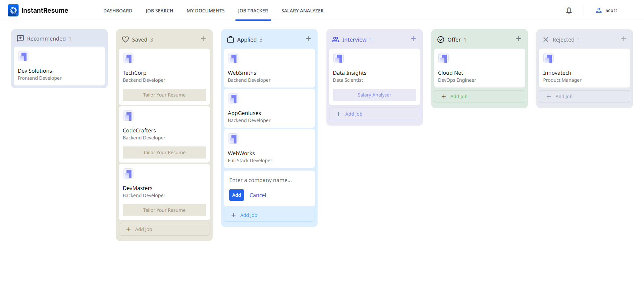Click Add Job in Applied column
The width and height of the screenshot is (644, 308).
269,215
